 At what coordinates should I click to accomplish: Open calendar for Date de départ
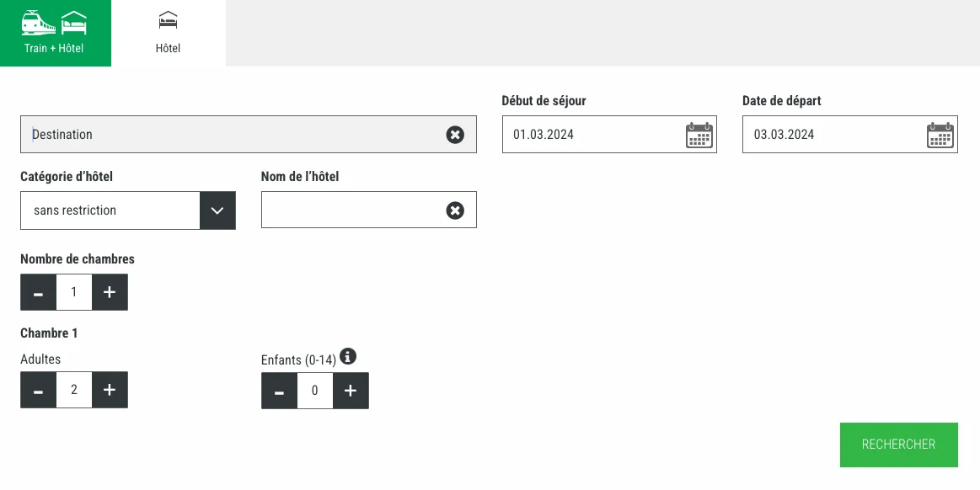tap(940, 135)
